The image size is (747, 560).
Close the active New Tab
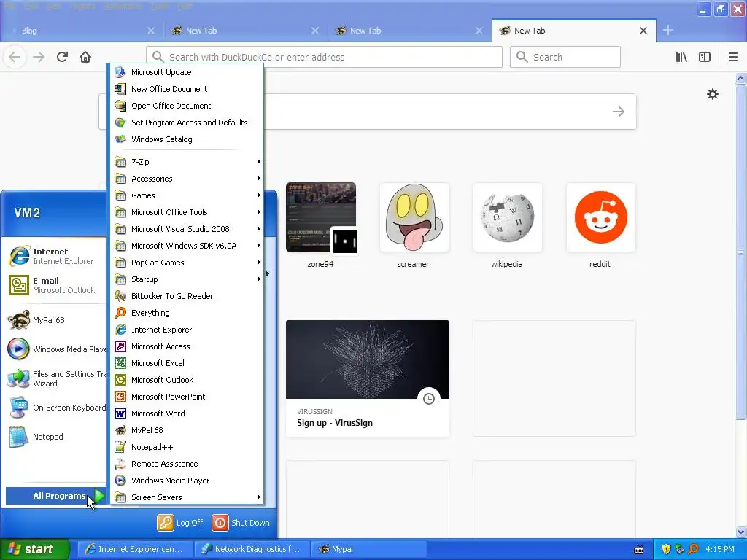[643, 31]
